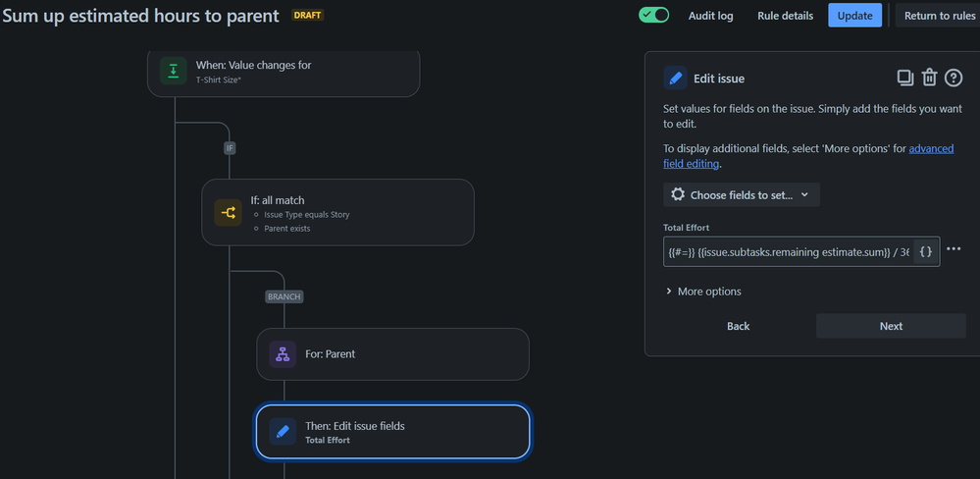Insert smart value with braces button
980x479 pixels.
pos(925,252)
